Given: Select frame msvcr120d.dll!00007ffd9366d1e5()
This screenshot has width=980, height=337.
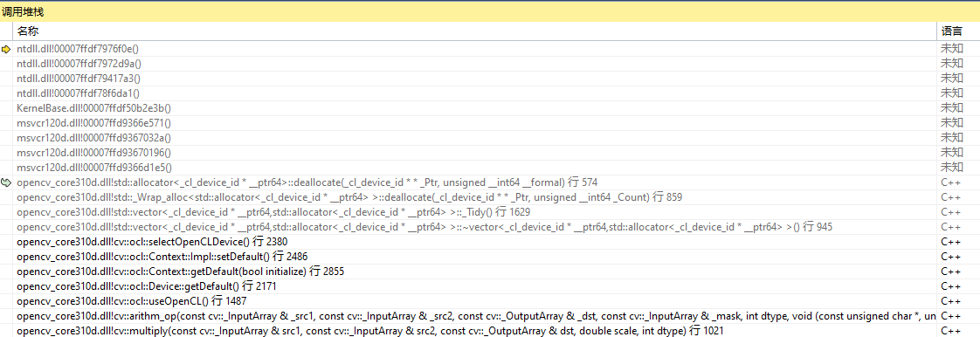Looking at the screenshot, I should point(93,168).
